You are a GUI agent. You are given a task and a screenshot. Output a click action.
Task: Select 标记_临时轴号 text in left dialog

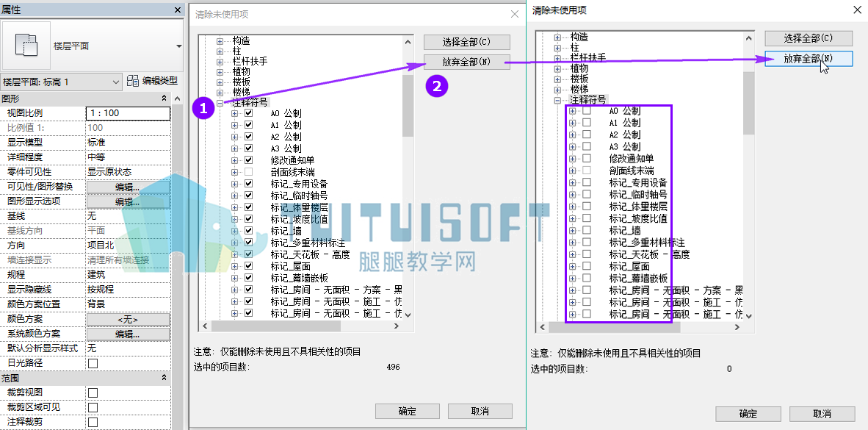(x=299, y=196)
